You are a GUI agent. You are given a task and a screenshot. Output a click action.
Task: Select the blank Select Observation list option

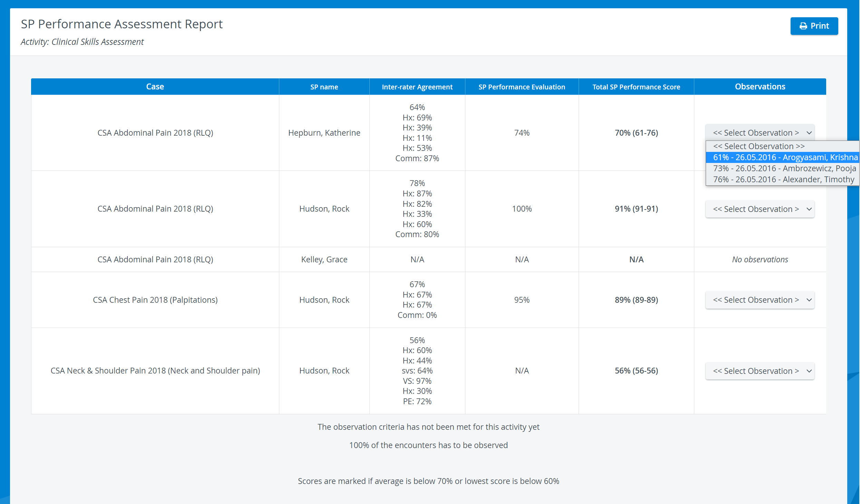[x=783, y=146]
